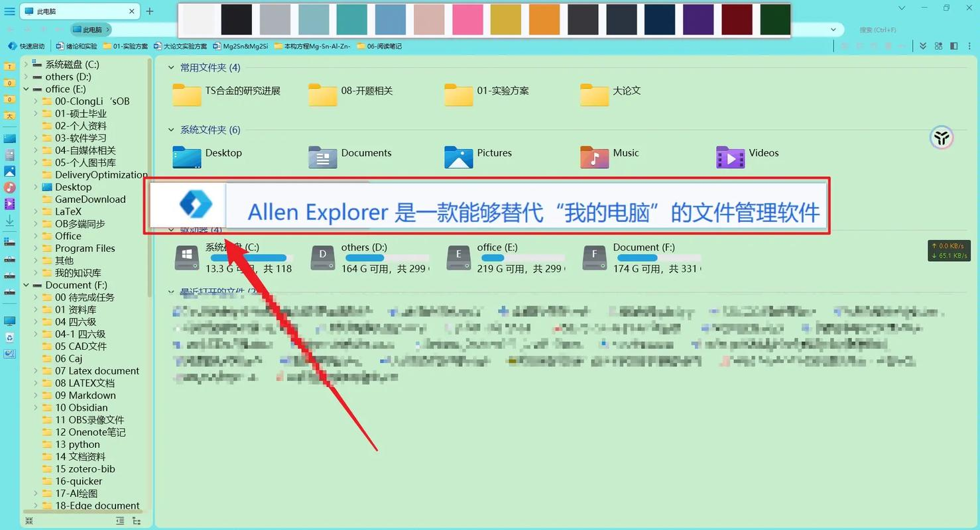This screenshot has width=980, height=530.
Task: Pick the orange color swatch
Action: click(x=545, y=20)
